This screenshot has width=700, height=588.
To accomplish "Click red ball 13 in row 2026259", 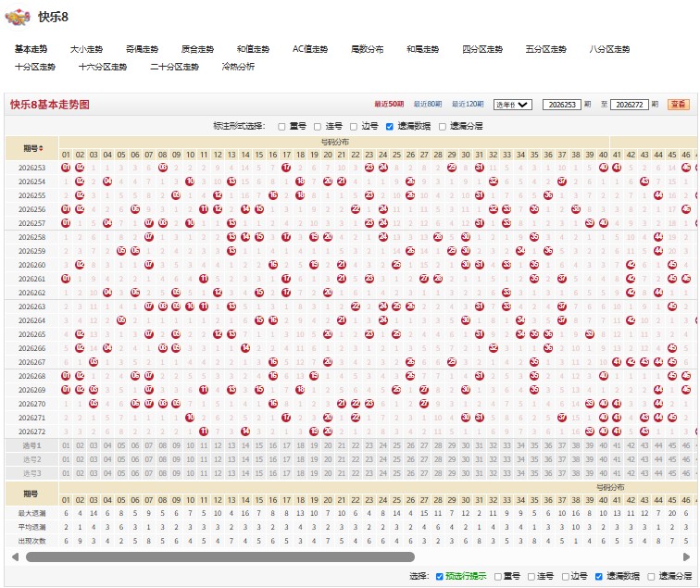I will pos(231,251).
